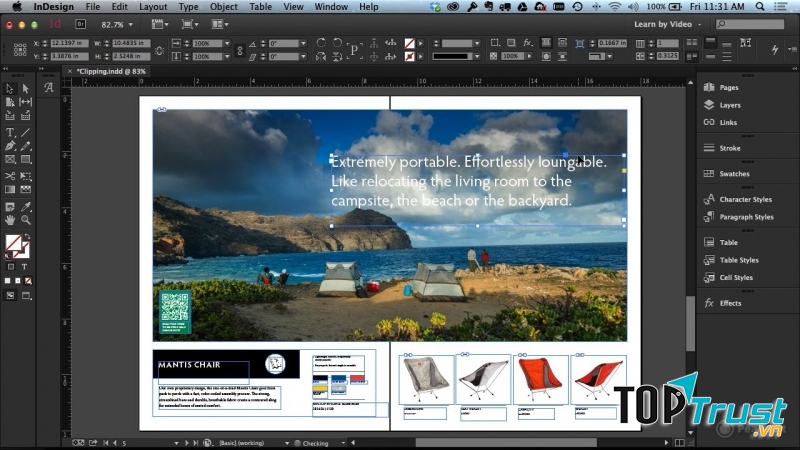Choose the Gap tool

coord(26,102)
